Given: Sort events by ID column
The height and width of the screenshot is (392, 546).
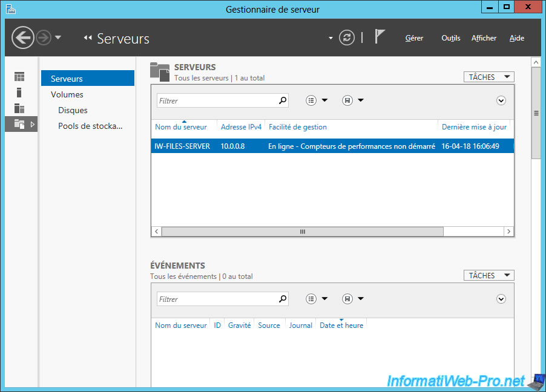Looking at the screenshot, I should pos(217,325).
